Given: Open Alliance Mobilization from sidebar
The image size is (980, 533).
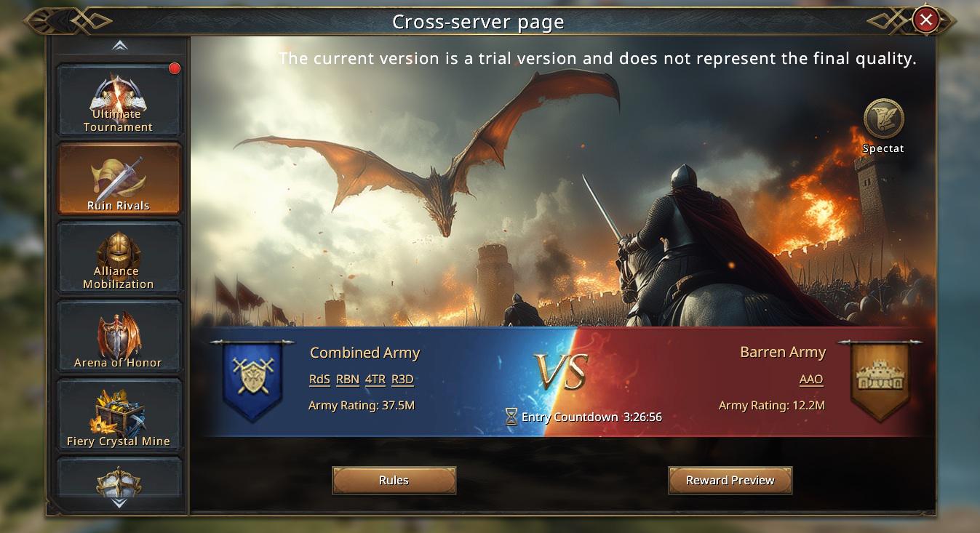Looking at the screenshot, I should pyautogui.click(x=119, y=257).
